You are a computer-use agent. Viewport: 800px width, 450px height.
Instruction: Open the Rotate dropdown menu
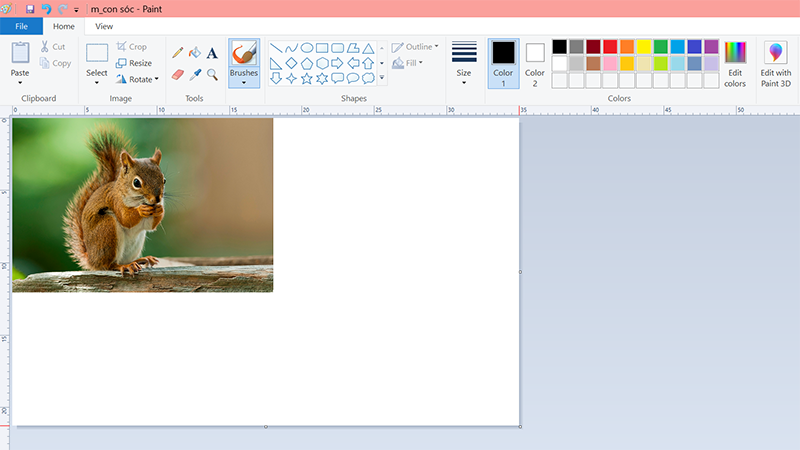pos(137,79)
